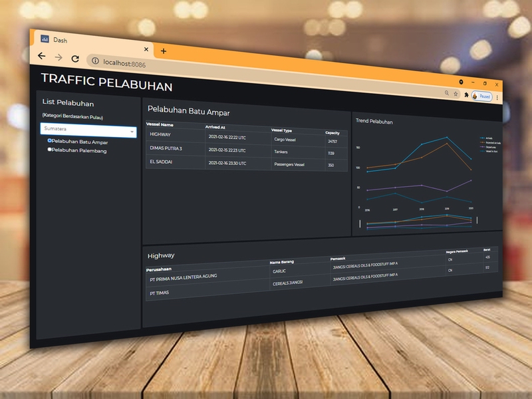Click the browser forward arrow
Image resolution: width=532 pixels, height=399 pixels.
[59, 58]
